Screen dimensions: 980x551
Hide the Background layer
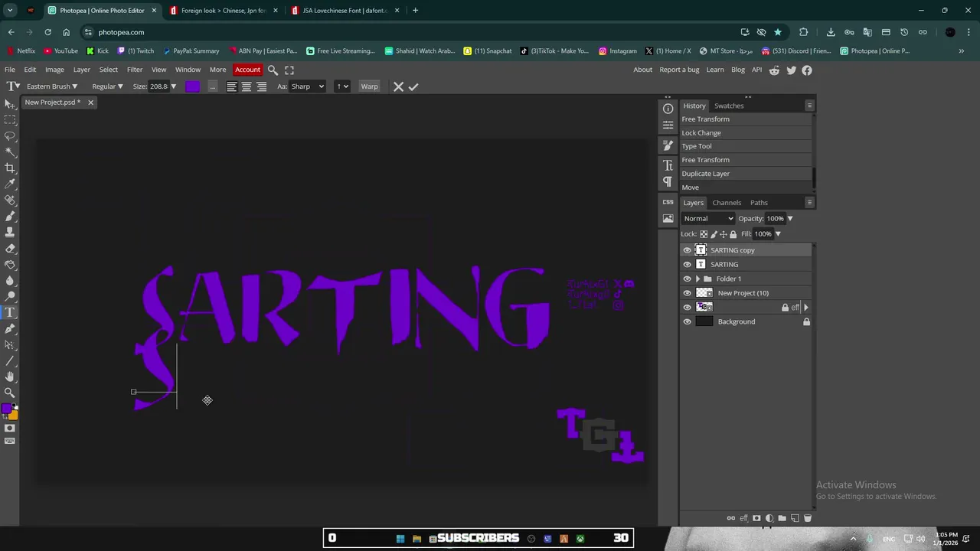pyautogui.click(x=687, y=321)
